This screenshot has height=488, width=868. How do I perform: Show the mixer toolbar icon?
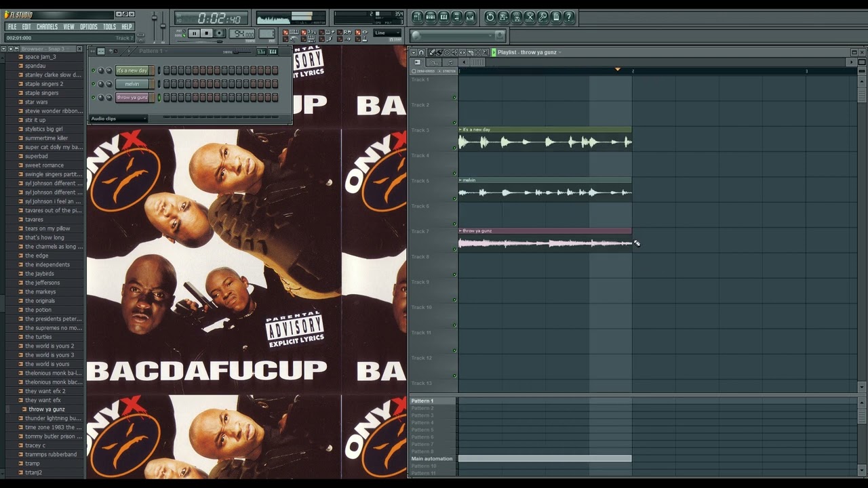pos(470,17)
